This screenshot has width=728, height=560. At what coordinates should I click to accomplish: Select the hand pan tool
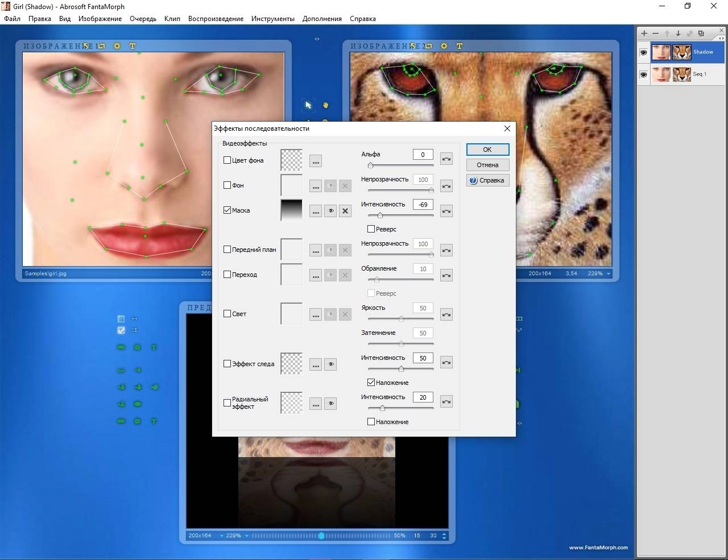326,105
